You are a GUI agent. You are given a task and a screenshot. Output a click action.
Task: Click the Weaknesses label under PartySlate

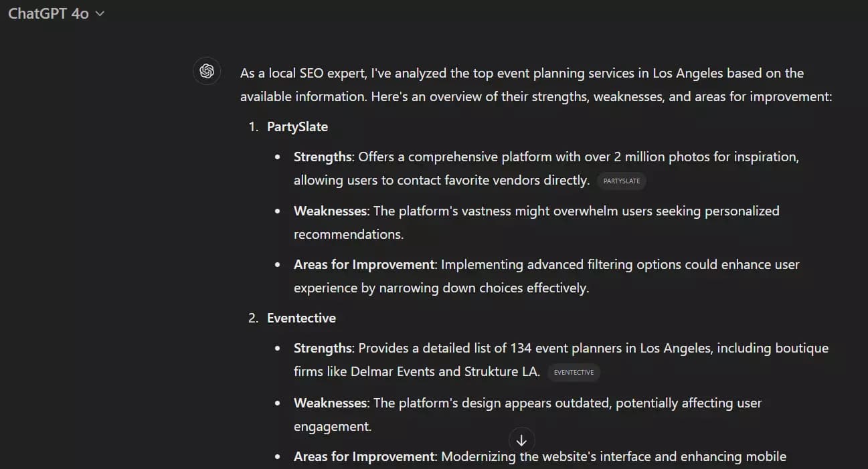pyautogui.click(x=331, y=211)
